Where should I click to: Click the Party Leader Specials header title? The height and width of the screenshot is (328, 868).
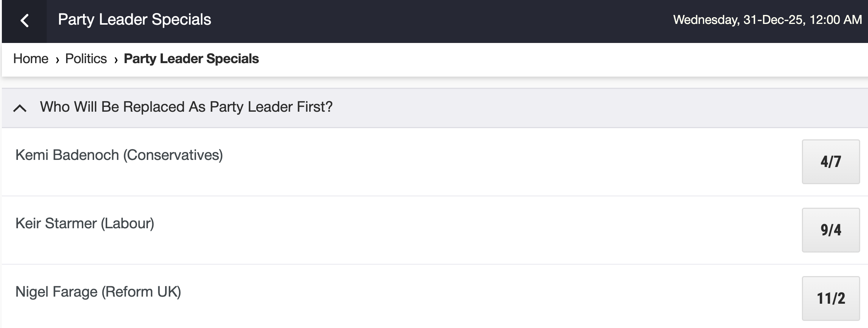(x=134, y=20)
